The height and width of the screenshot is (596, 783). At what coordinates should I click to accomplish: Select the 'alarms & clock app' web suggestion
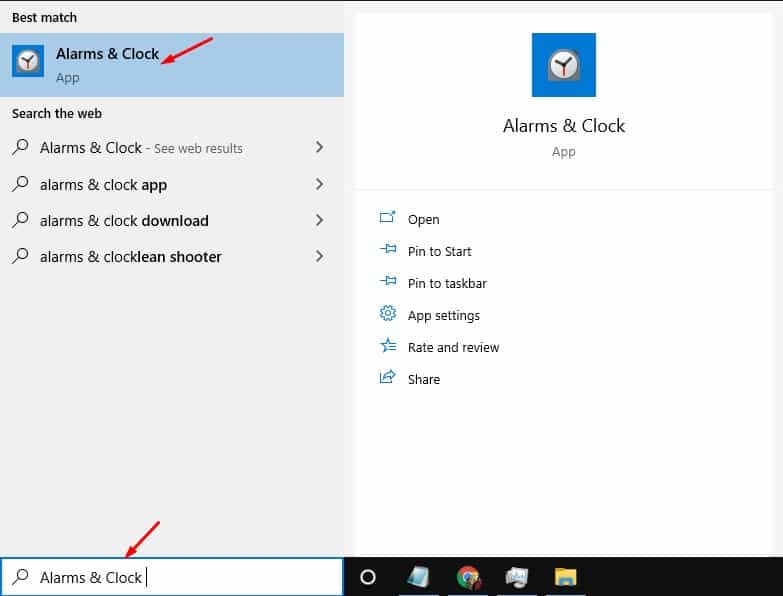point(172,184)
